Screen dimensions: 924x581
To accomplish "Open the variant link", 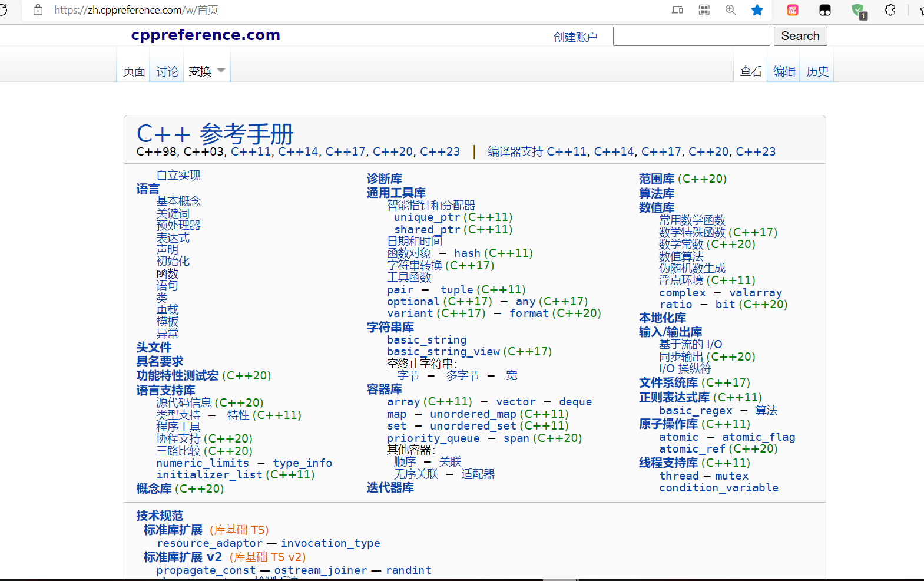I will tap(410, 313).
